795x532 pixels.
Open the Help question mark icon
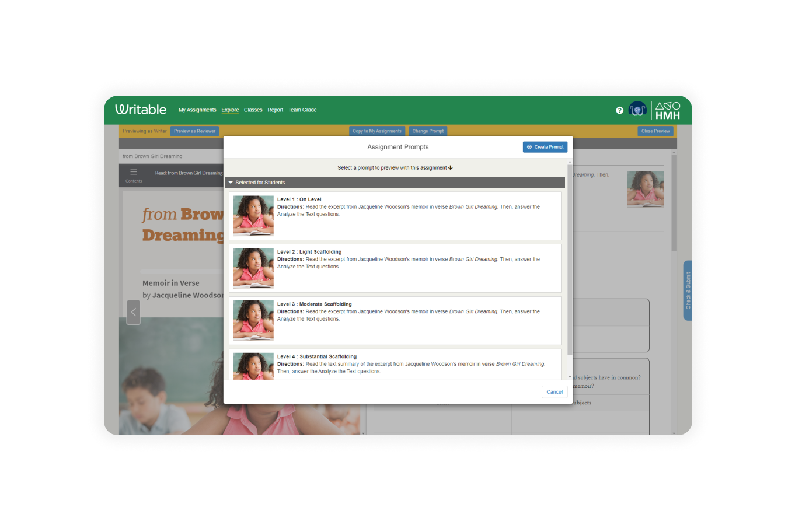pyautogui.click(x=619, y=110)
